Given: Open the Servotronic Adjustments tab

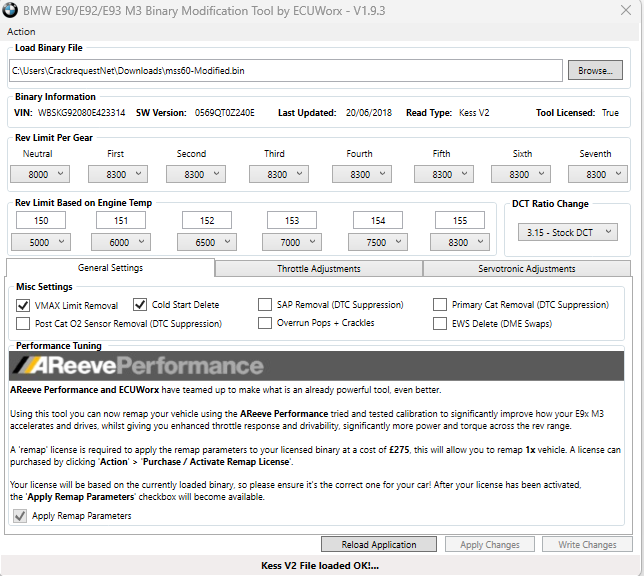Looking at the screenshot, I should (x=526, y=268).
